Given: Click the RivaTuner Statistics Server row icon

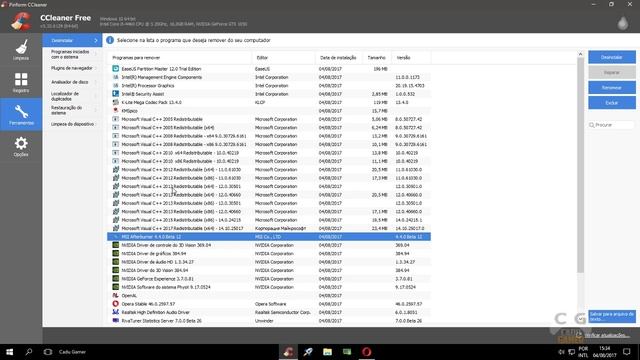Looking at the screenshot, I should pos(116,321).
